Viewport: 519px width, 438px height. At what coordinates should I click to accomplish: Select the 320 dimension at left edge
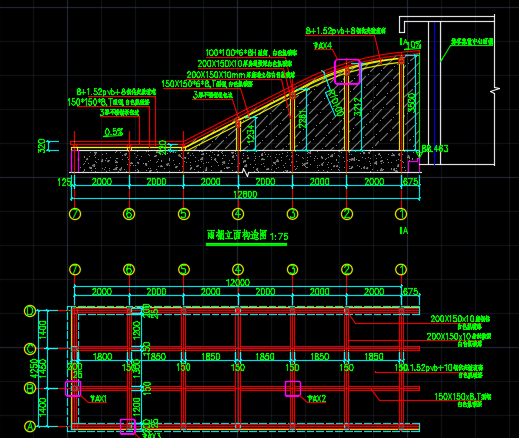(x=42, y=146)
